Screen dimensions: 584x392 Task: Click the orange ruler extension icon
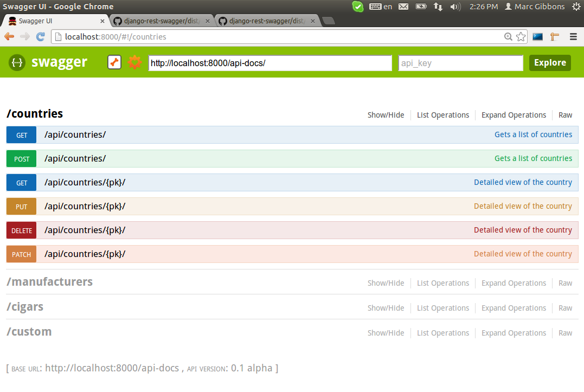click(x=555, y=36)
